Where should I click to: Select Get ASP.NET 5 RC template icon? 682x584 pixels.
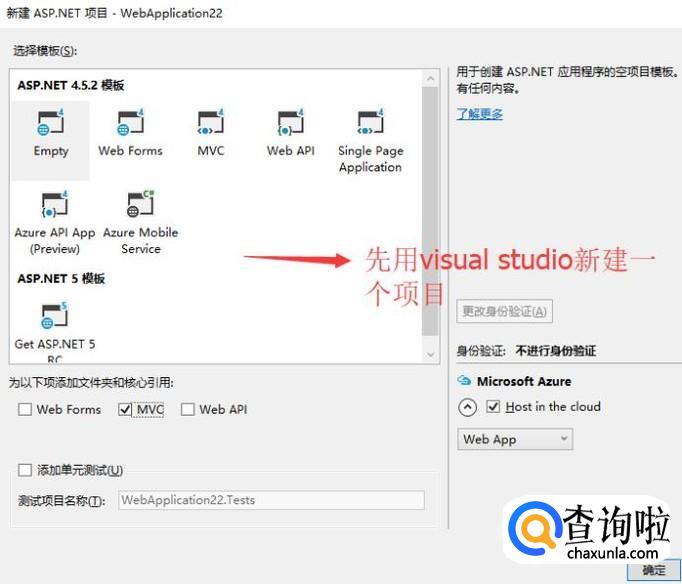pyautogui.click(x=55, y=315)
